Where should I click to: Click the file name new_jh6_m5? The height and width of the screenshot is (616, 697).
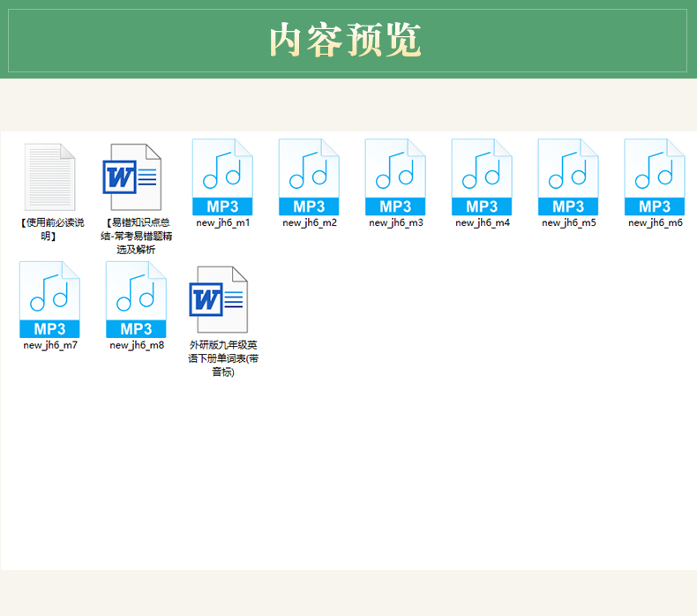[x=568, y=222]
